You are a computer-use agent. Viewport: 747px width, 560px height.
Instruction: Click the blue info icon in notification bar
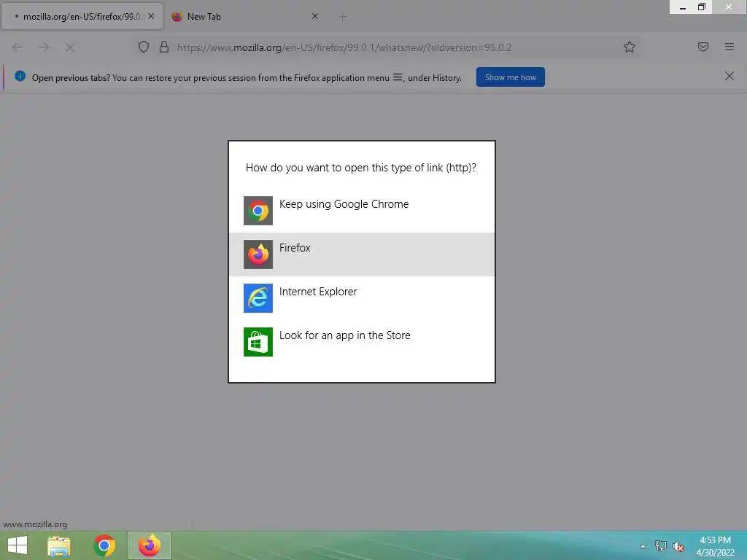click(20, 76)
